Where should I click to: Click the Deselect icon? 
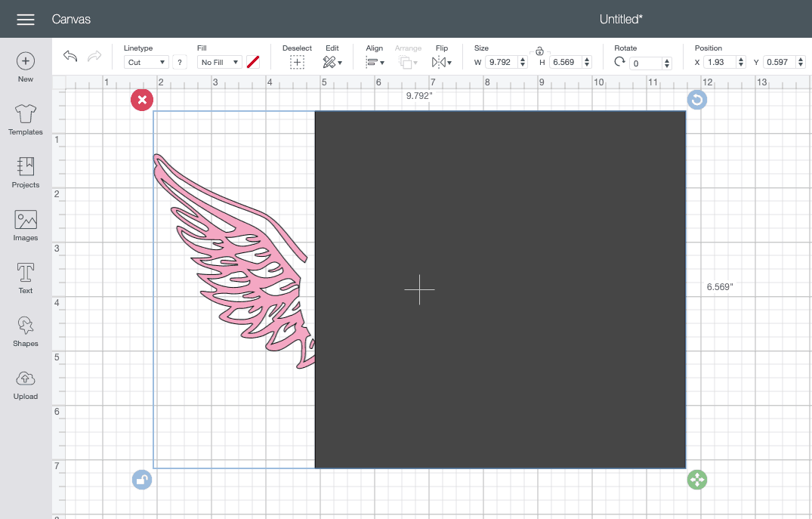[297, 63]
